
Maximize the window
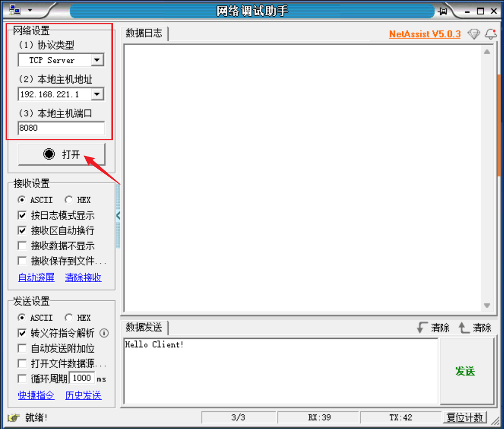pos(481,11)
